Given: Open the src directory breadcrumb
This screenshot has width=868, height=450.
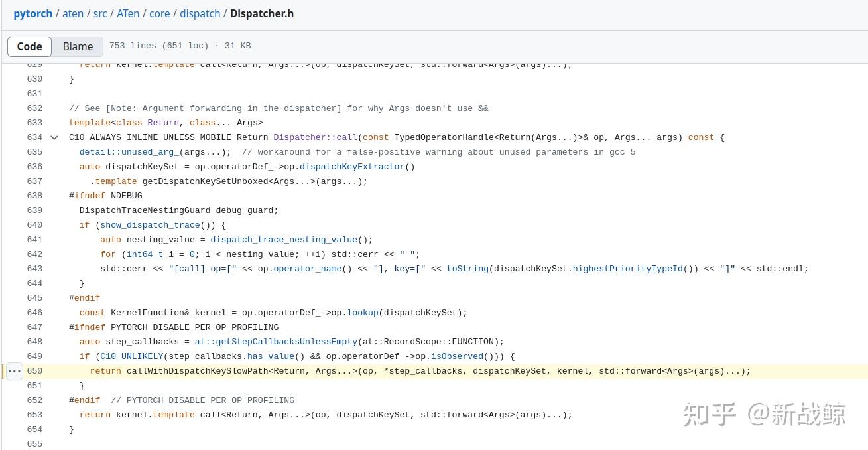Looking at the screenshot, I should (100, 13).
